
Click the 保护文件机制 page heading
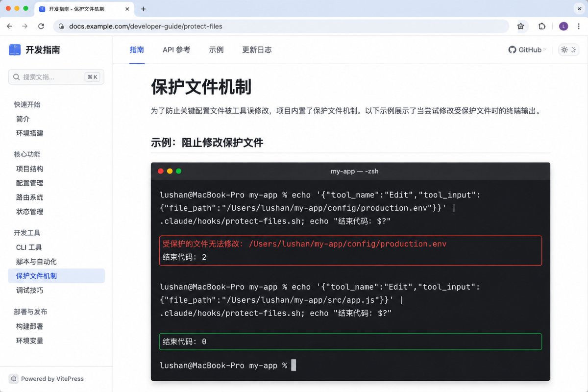pos(201,87)
